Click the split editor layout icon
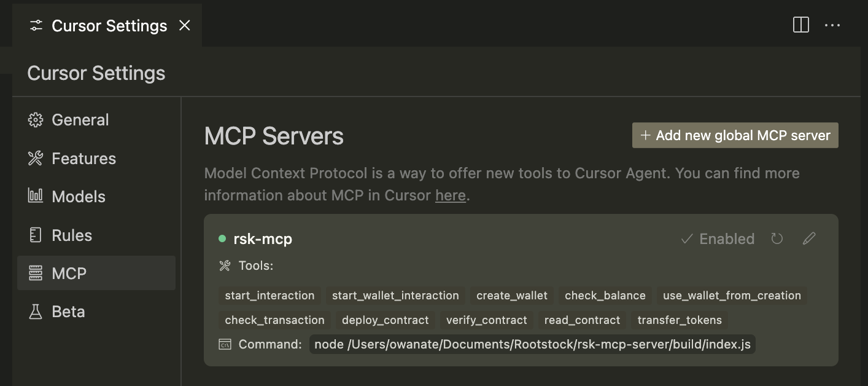This screenshot has height=386, width=868. click(x=800, y=25)
